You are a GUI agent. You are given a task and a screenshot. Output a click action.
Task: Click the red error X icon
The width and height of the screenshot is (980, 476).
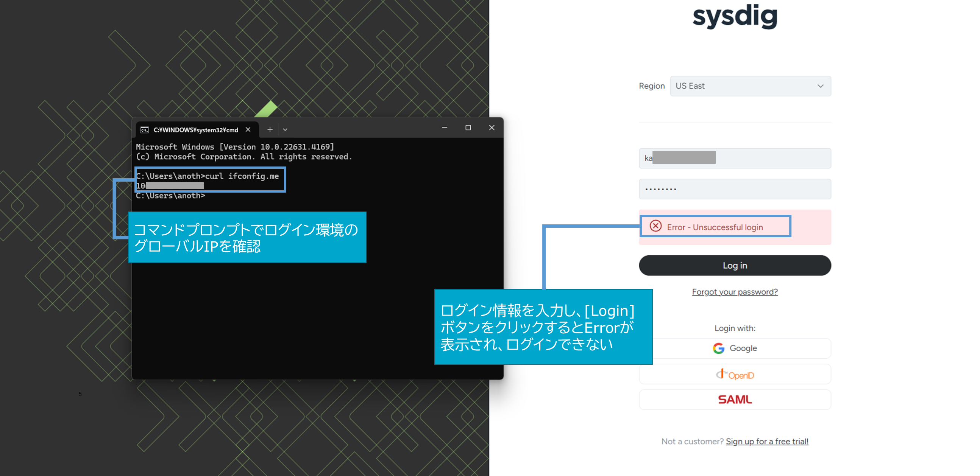[x=655, y=226]
